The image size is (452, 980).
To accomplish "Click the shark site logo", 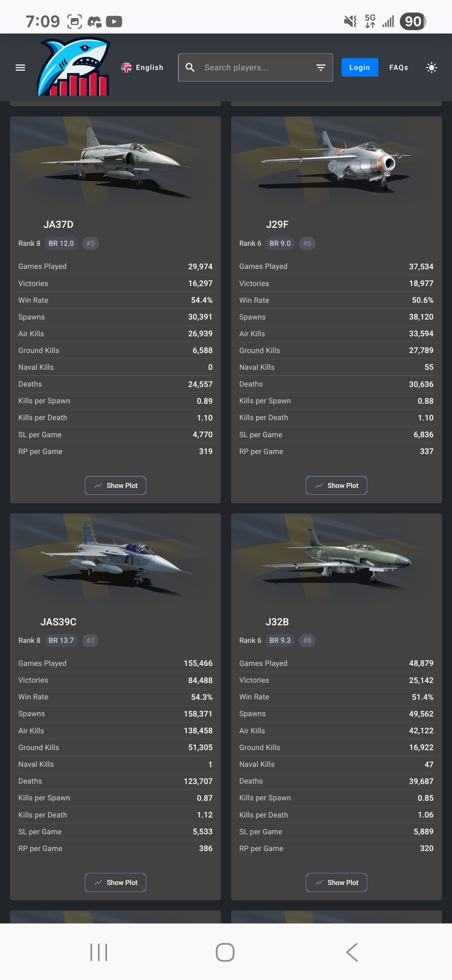I will click(x=74, y=67).
